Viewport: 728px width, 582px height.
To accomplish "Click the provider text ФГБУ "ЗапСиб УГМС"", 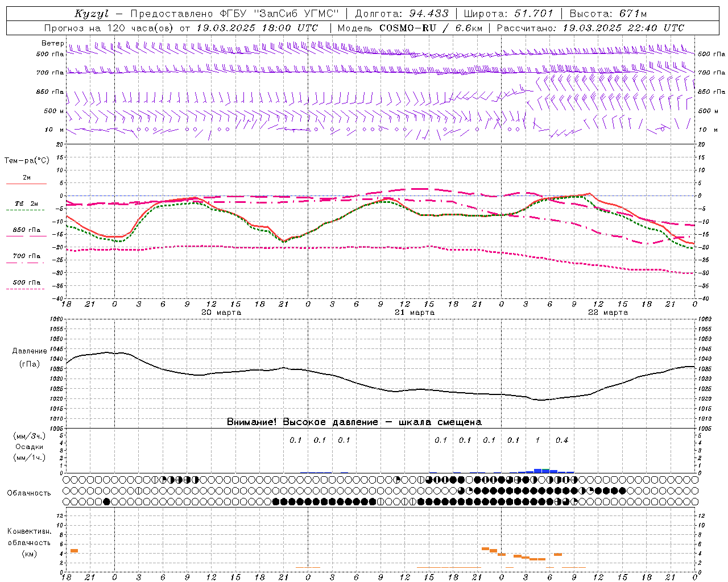I will [x=279, y=14].
